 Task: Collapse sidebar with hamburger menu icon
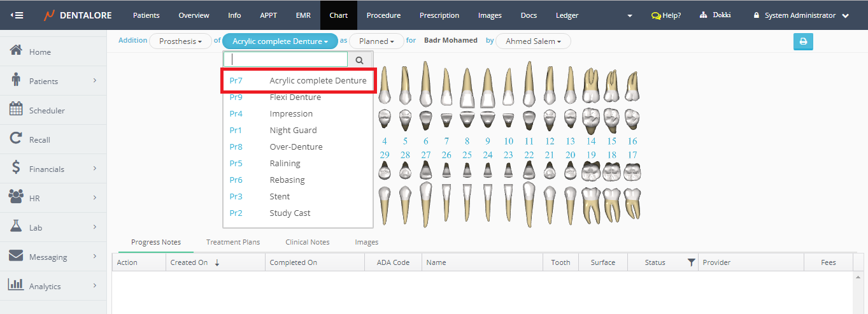(17, 15)
